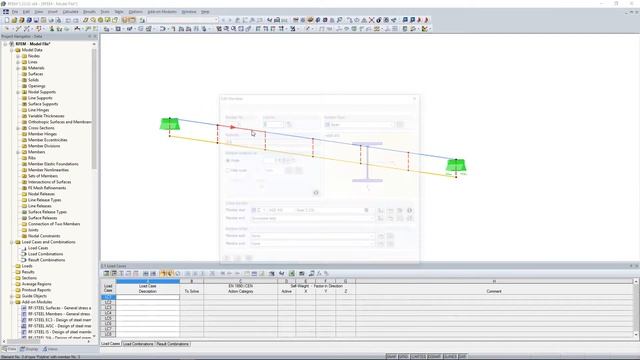Toggle DXF in status bar
Viewport: 640px width, 360px height.
point(462,357)
